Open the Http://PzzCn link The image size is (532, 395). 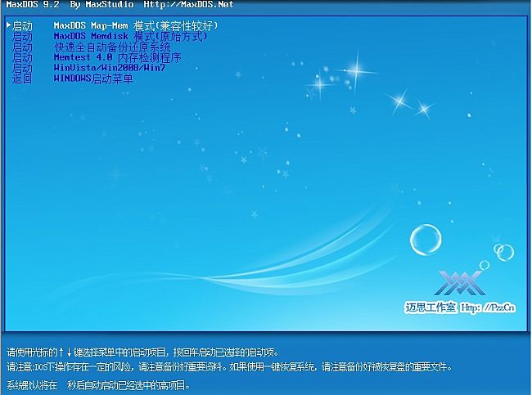(488, 308)
